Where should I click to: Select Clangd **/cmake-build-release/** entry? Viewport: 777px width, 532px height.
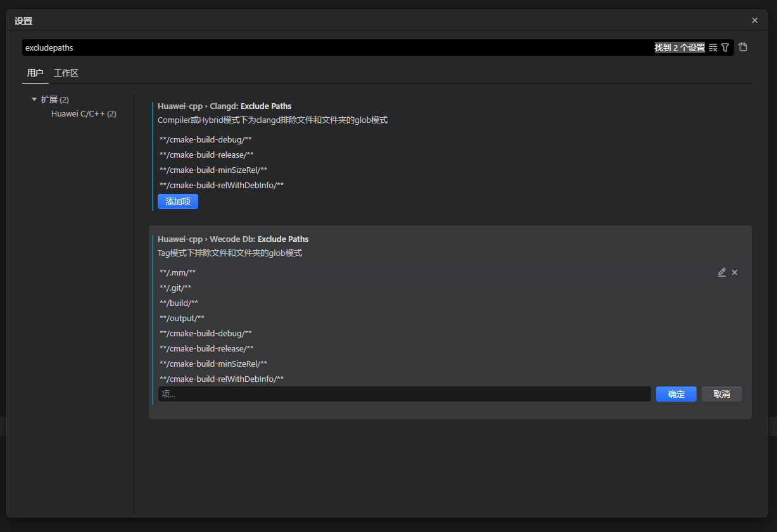(206, 155)
